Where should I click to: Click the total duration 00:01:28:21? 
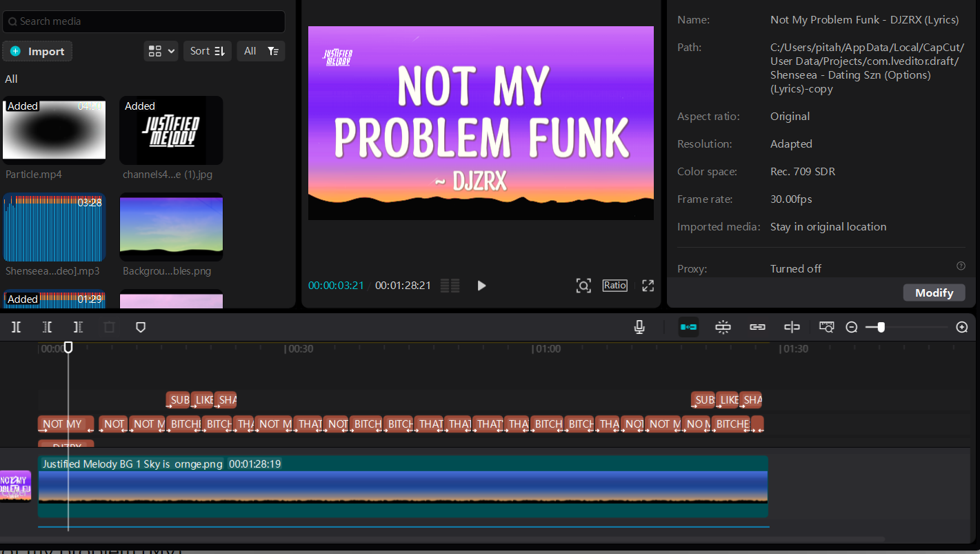point(403,286)
